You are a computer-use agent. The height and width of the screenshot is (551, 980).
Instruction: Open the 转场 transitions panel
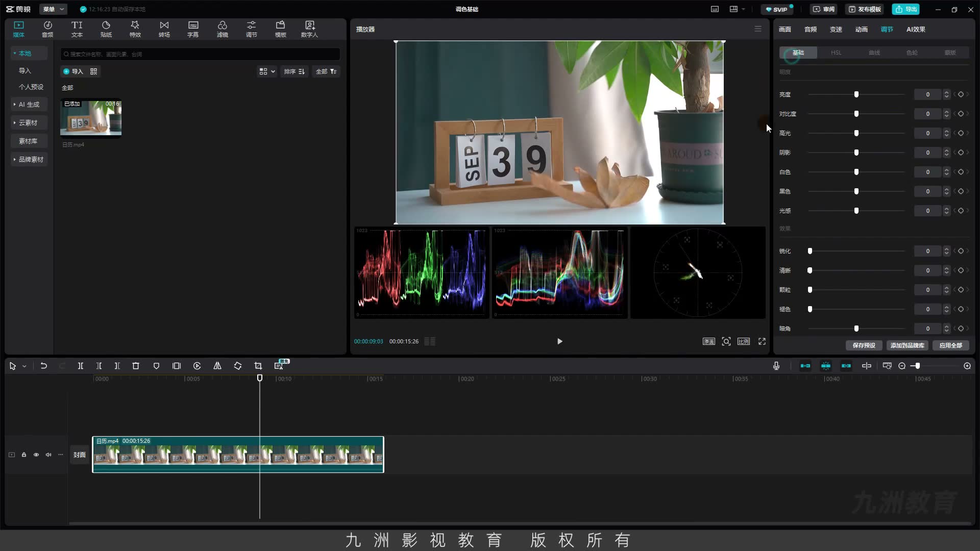(164, 29)
